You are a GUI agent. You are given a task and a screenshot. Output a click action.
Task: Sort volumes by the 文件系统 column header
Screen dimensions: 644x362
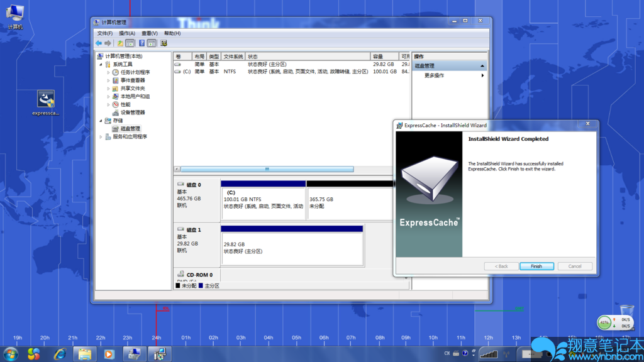233,56
